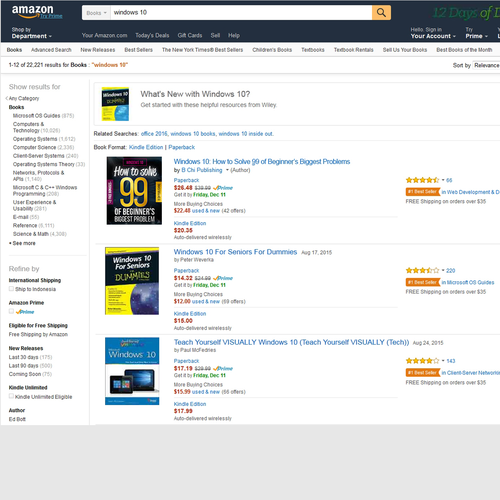Open related search windows 10 books

point(193,134)
